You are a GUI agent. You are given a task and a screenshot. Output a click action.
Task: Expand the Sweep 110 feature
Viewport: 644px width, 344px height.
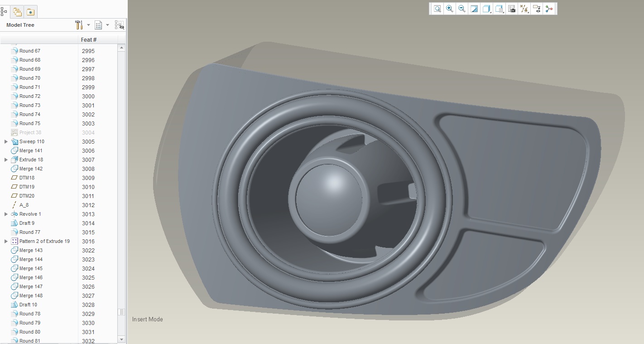coord(6,141)
